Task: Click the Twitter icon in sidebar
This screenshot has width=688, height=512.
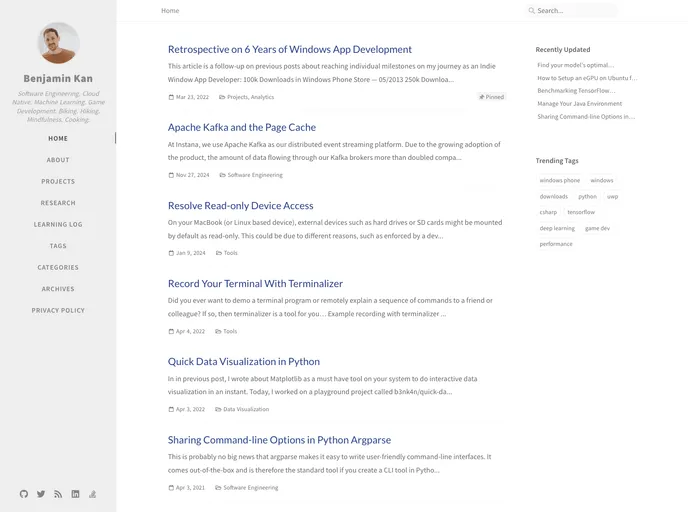Action: [x=41, y=494]
